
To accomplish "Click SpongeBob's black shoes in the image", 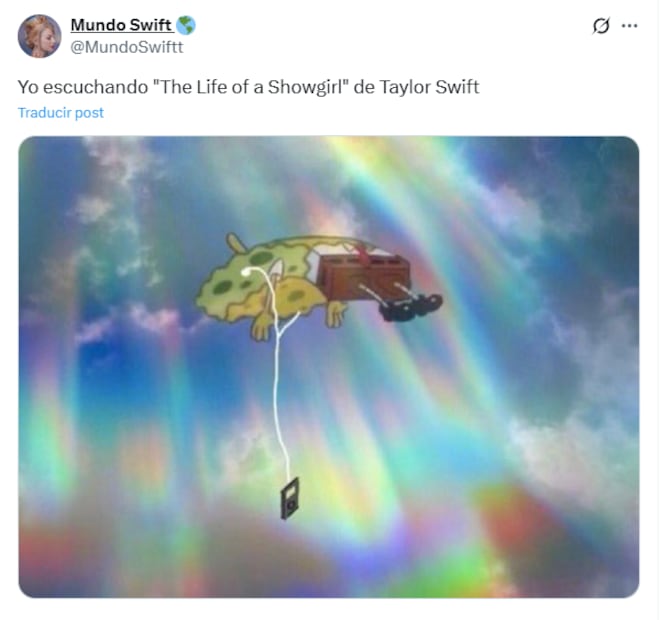I will 410,306.
